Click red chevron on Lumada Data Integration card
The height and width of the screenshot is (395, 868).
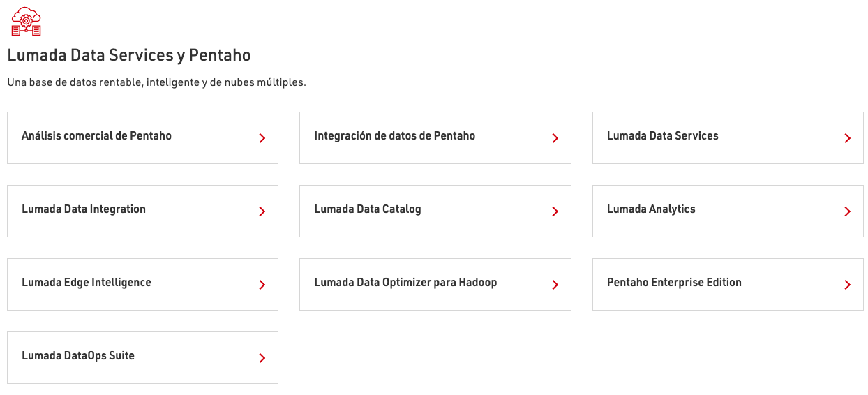[x=262, y=211]
